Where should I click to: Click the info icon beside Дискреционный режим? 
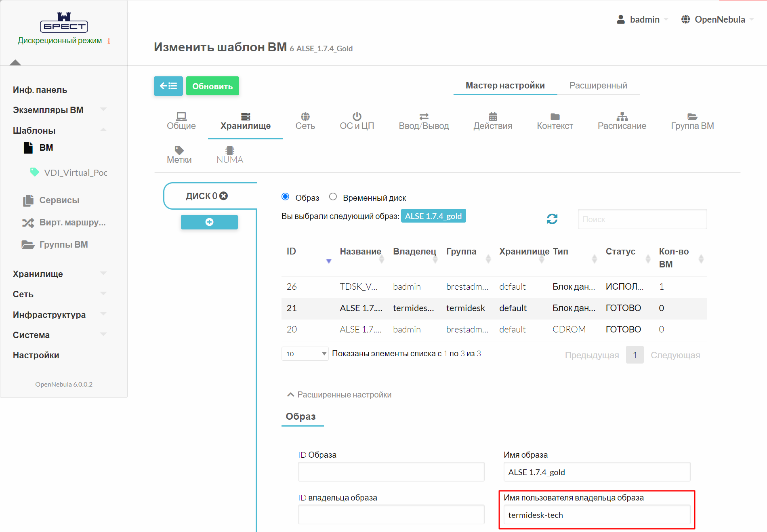pos(109,41)
